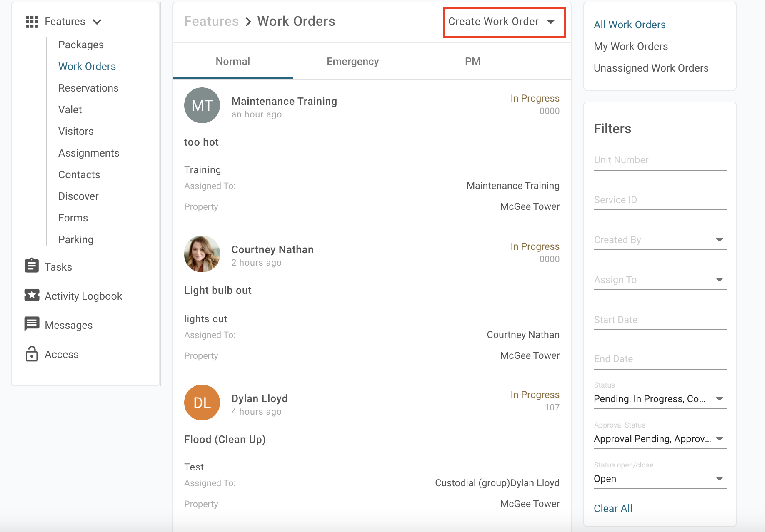Click the orange DL avatar
This screenshot has width=765, height=532.
click(202, 403)
